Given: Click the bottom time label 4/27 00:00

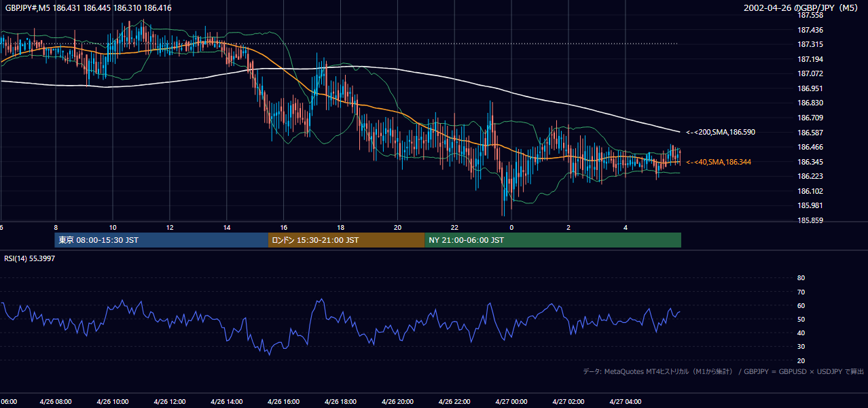Looking at the screenshot, I should [511, 402].
